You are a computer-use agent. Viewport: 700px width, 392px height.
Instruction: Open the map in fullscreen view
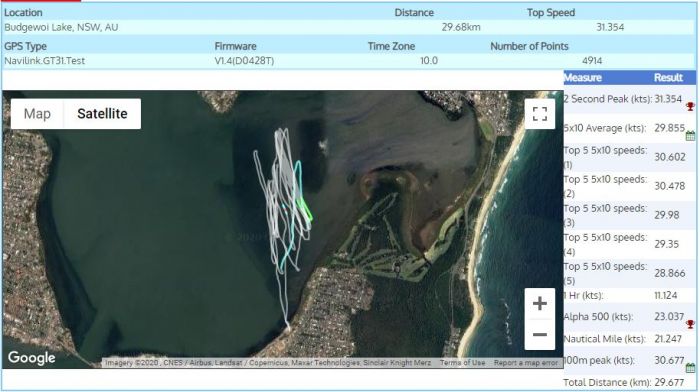[x=540, y=113]
